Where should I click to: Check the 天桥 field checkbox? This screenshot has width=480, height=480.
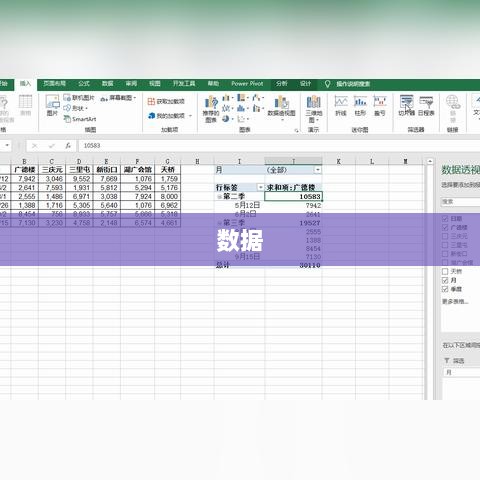(445, 271)
